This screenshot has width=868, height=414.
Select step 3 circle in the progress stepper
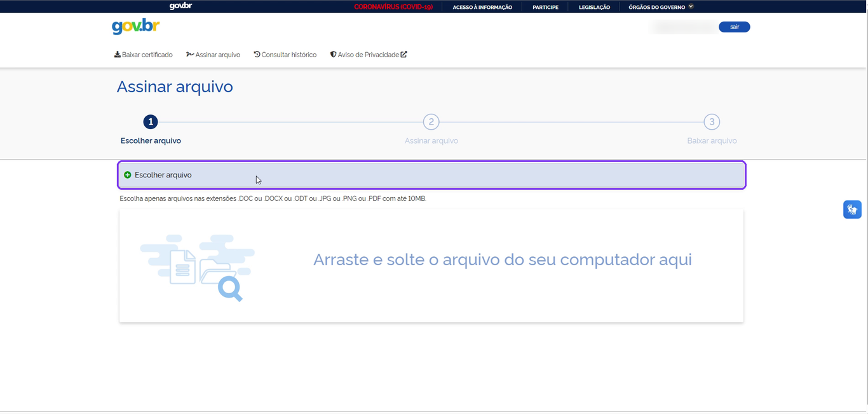point(712,121)
